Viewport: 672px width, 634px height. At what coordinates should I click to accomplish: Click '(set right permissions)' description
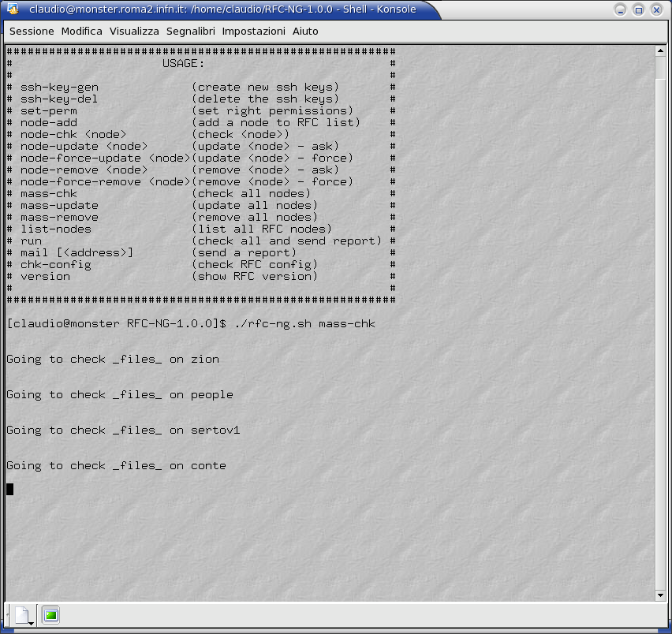tap(273, 111)
